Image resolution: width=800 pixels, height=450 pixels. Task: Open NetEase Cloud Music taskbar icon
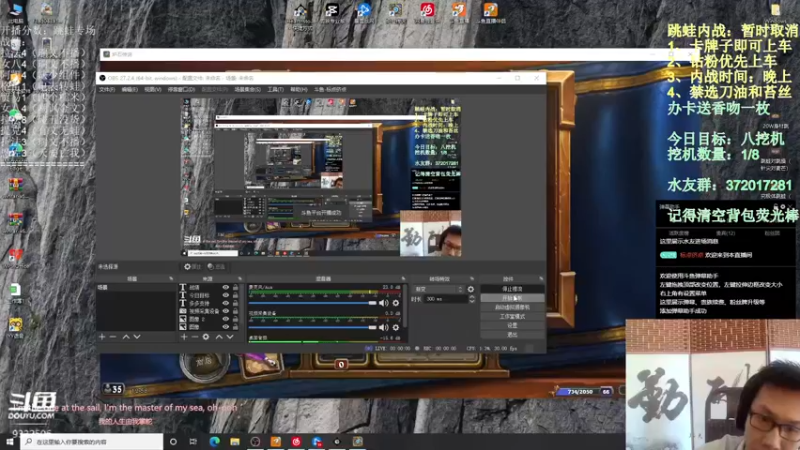click(x=296, y=441)
